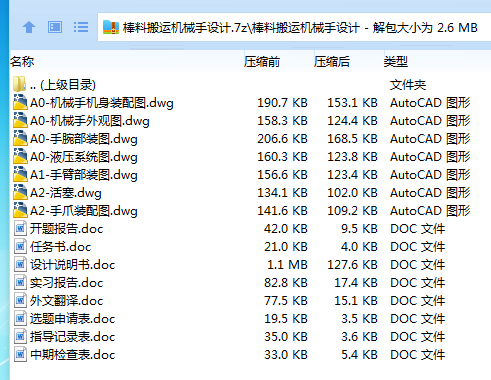Select file 设计说明书.doc
Viewport: 491px width, 380px height.
(73, 265)
